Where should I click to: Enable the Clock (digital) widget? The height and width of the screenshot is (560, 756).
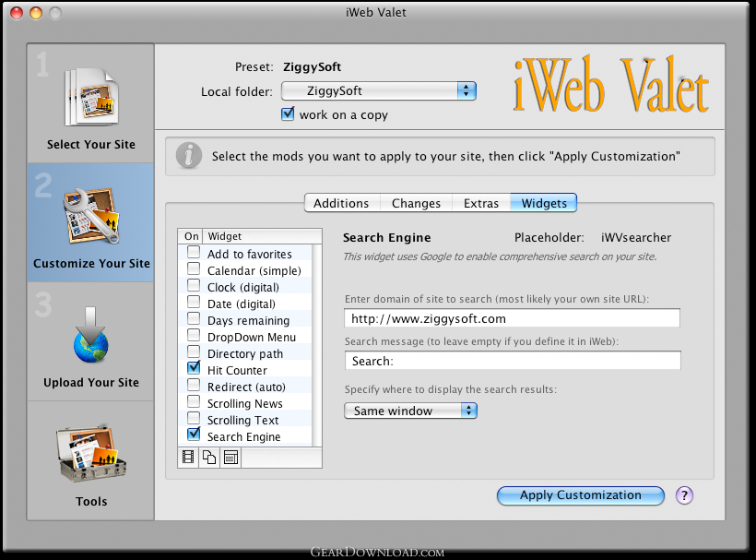194,285
